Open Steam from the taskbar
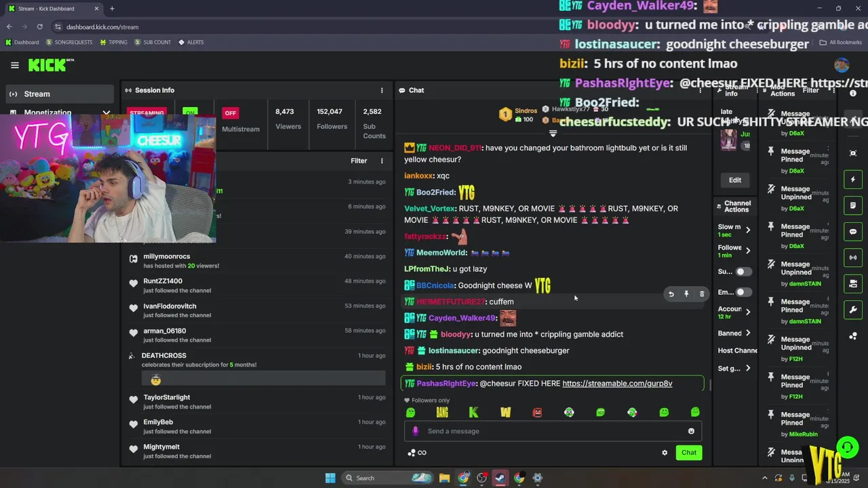The height and width of the screenshot is (488, 868). 500,478
